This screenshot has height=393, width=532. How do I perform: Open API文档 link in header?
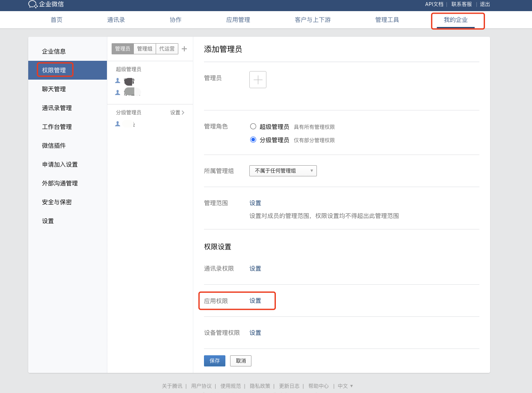point(434,4)
